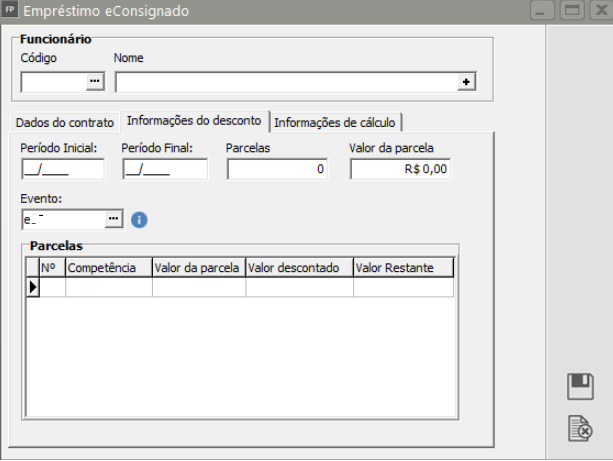Image resolution: width=613 pixels, height=461 pixels.
Task: Click the Valor descontado column header
Action: pos(299,268)
